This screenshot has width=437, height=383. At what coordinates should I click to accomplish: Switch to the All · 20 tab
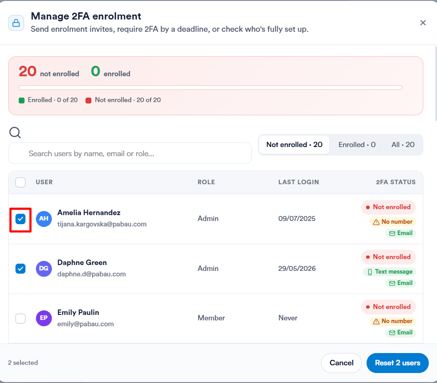pyautogui.click(x=403, y=145)
